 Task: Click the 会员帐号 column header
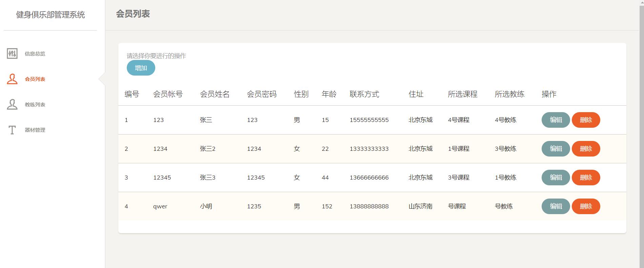pos(168,94)
